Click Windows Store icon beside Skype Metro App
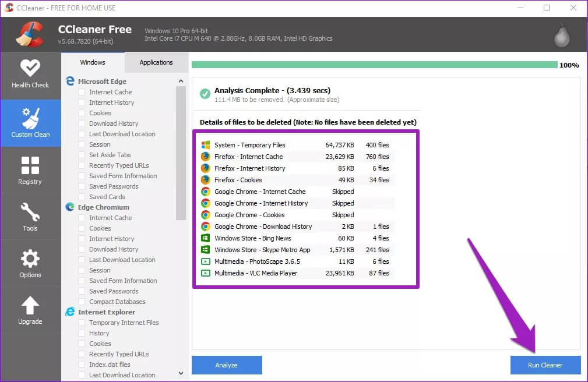The height and width of the screenshot is (382, 588). (x=206, y=249)
